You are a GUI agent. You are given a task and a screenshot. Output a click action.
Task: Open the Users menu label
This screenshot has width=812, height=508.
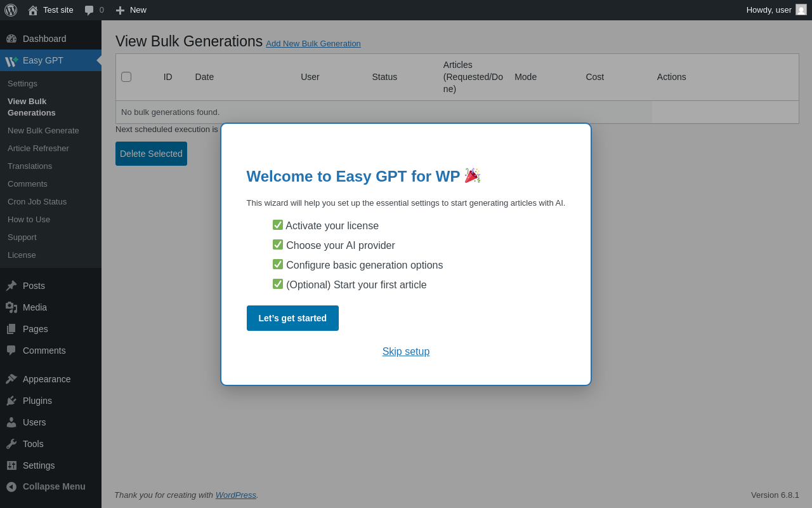coord(34,422)
